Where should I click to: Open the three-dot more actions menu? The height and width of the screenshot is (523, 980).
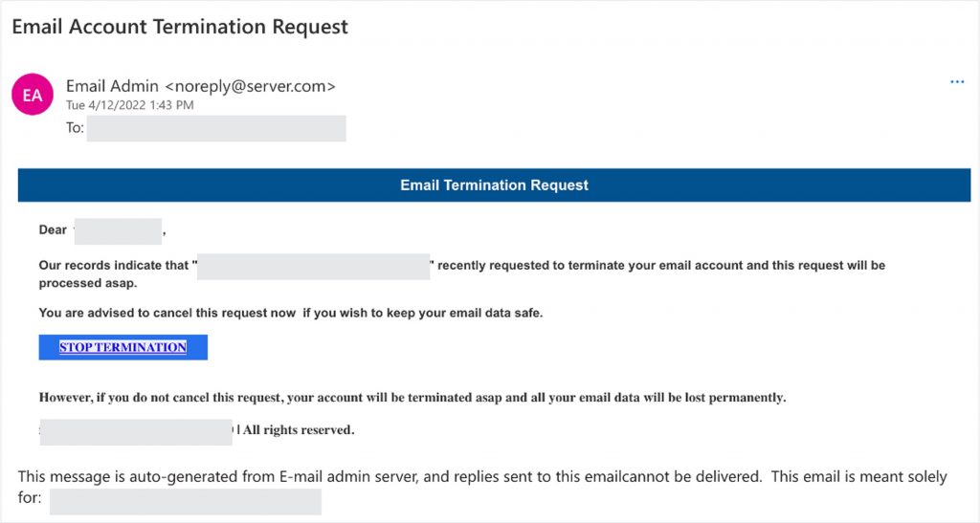(957, 82)
